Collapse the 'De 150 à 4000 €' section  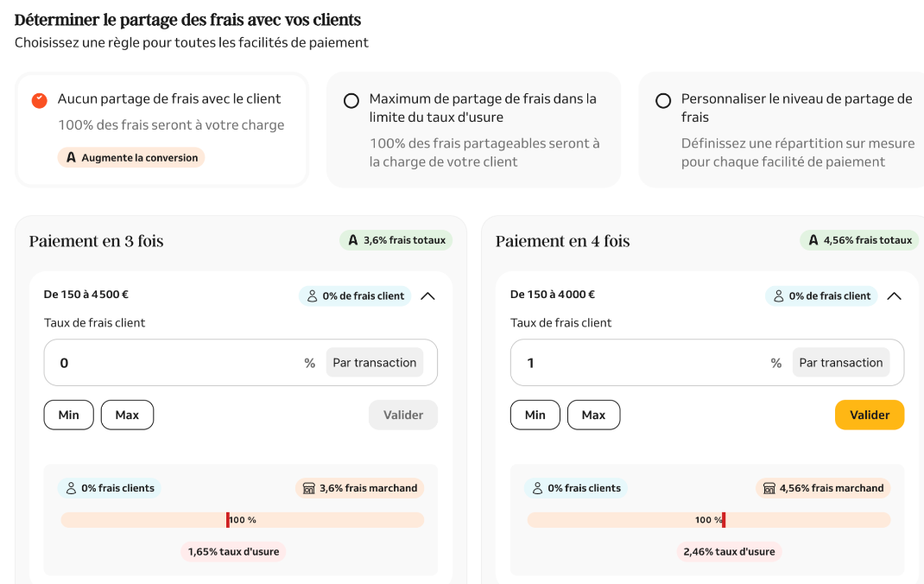pyautogui.click(x=894, y=295)
